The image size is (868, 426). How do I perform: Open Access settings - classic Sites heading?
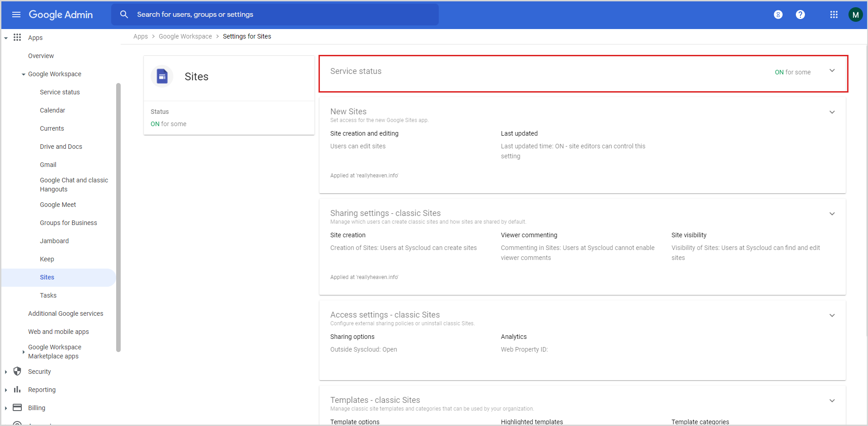(x=385, y=315)
